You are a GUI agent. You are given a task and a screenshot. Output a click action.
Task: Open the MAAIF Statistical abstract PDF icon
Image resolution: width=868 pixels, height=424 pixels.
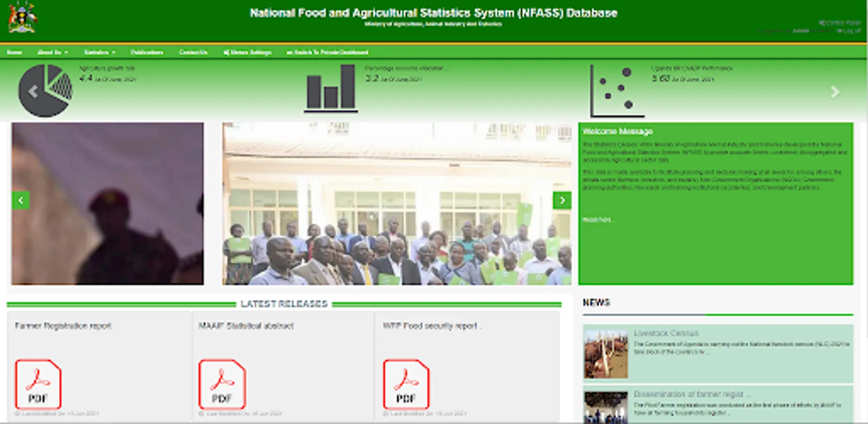click(222, 384)
